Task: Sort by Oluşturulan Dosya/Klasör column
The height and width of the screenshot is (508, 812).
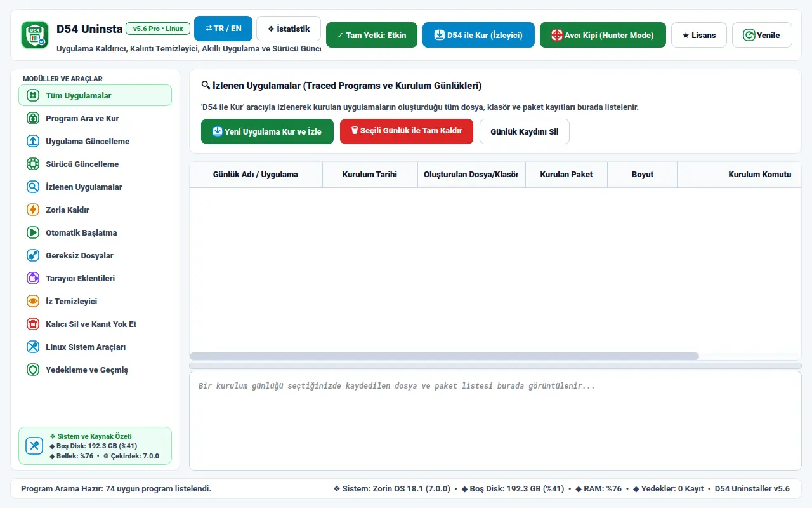Action: click(x=471, y=174)
